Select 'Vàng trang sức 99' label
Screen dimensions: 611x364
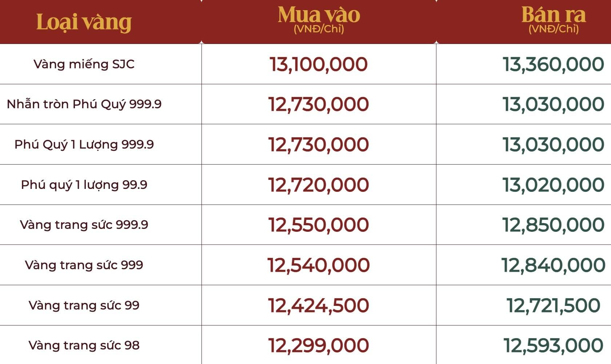(x=84, y=305)
